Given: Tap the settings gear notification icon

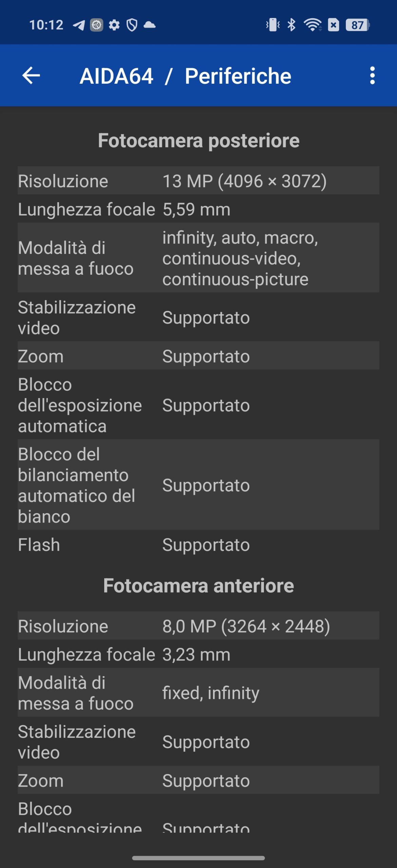Looking at the screenshot, I should pos(114,25).
